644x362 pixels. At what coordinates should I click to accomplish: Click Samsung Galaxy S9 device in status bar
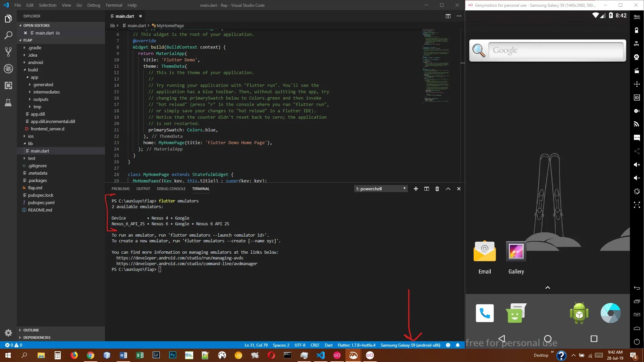[x=410, y=345]
